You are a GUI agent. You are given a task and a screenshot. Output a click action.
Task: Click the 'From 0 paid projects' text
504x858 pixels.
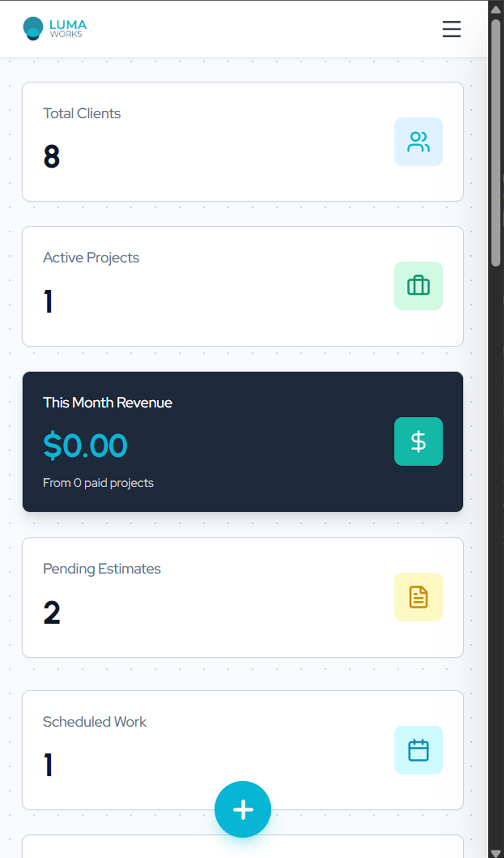coord(98,483)
